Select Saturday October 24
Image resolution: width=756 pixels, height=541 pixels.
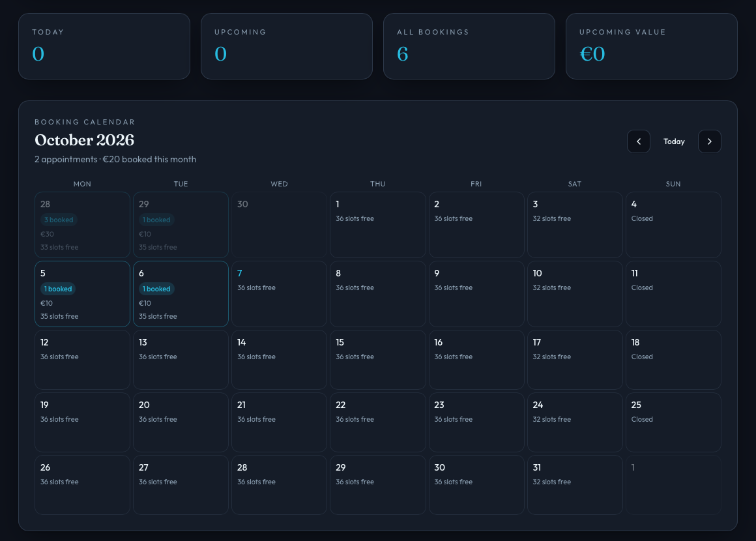click(x=575, y=422)
